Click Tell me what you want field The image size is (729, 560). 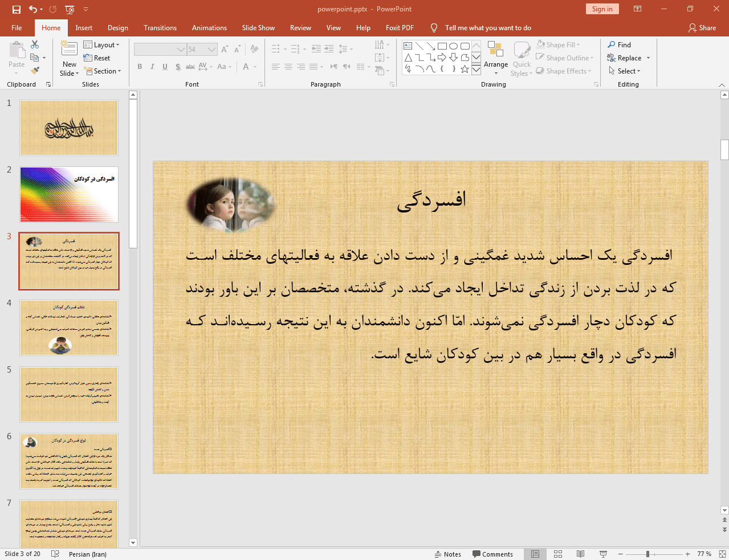click(x=488, y=27)
